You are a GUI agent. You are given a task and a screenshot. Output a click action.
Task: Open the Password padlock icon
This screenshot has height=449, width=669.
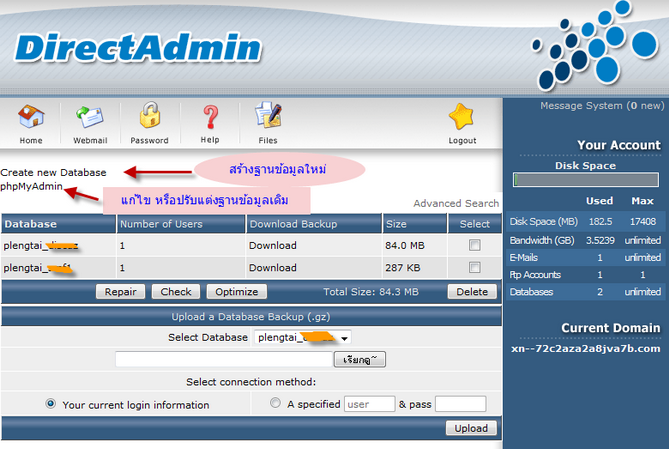coord(150,115)
